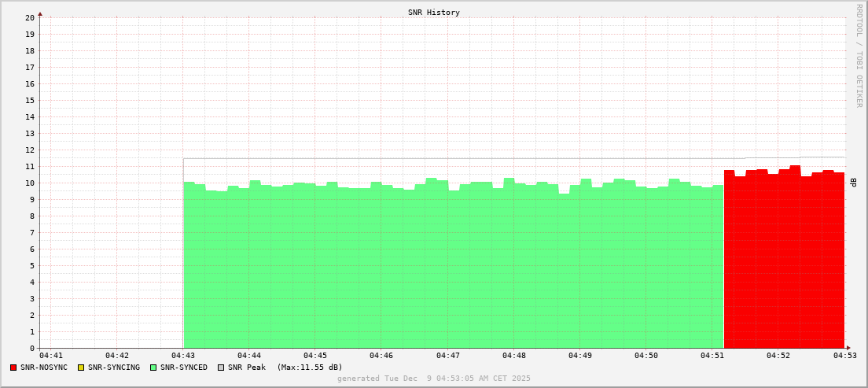This screenshot has height=388, width=868.
Task: Click the dB unit label on right side
Action: [x=854, y=183]
